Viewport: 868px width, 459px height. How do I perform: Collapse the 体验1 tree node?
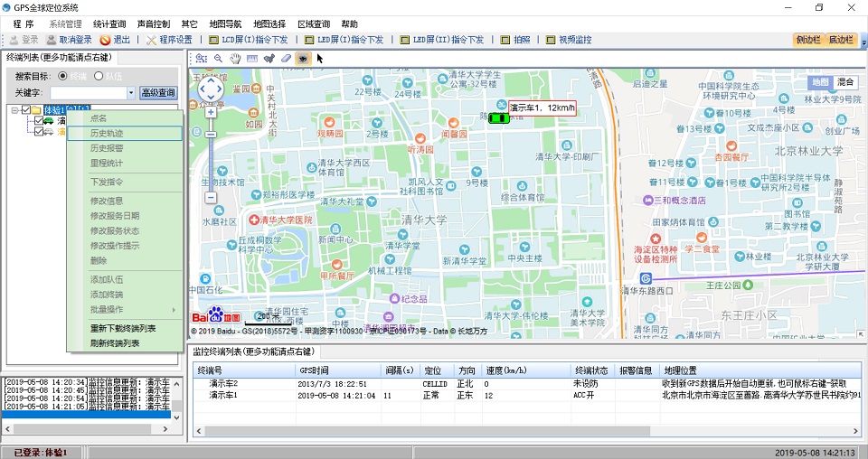click(14, 110)
